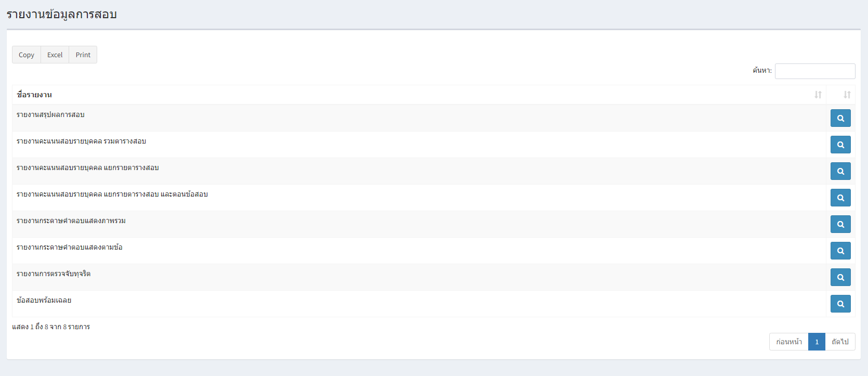Open ข้อสอบพร้อมเฉลย using search icon
The width and height of the screenshot is (868, 376).
click(840, 304)
